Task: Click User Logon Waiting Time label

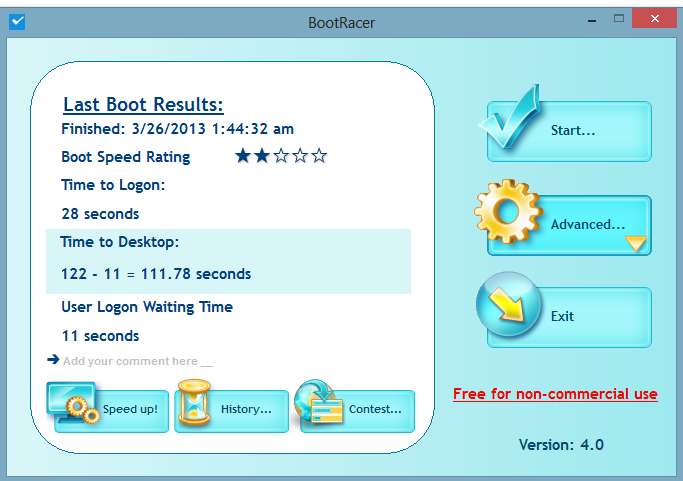Action: 147,307
